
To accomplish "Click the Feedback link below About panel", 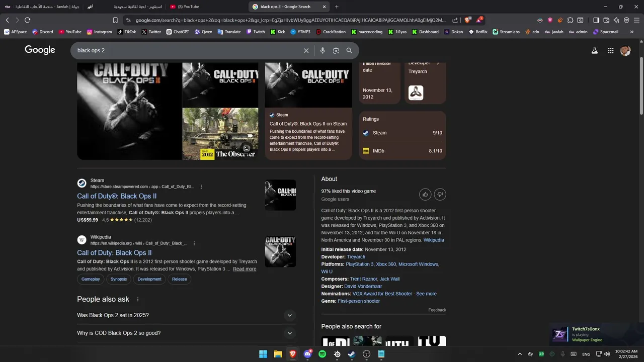I will click(437, 310).
